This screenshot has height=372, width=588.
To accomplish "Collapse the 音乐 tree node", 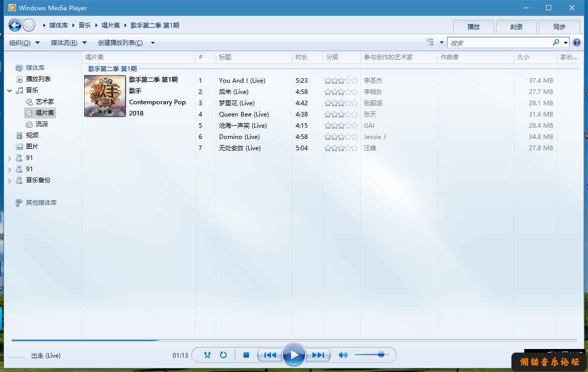I will tap(9, 90).
